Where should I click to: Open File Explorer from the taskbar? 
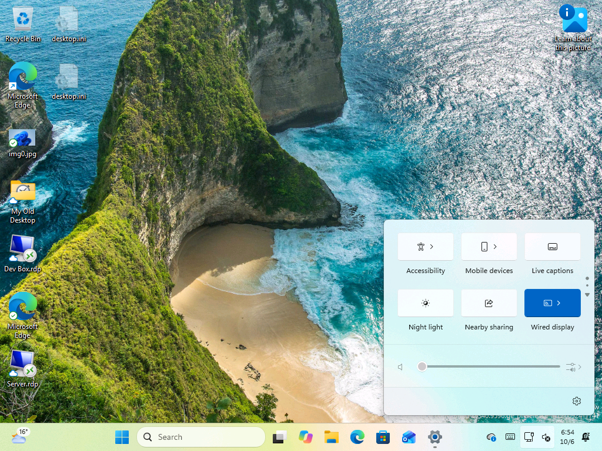point(331,437)
